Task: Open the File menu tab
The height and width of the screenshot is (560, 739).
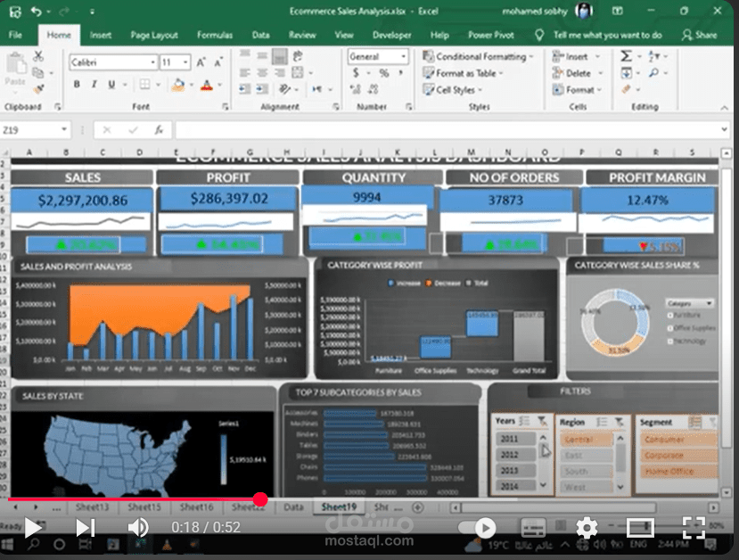Action: click(15, 35)
